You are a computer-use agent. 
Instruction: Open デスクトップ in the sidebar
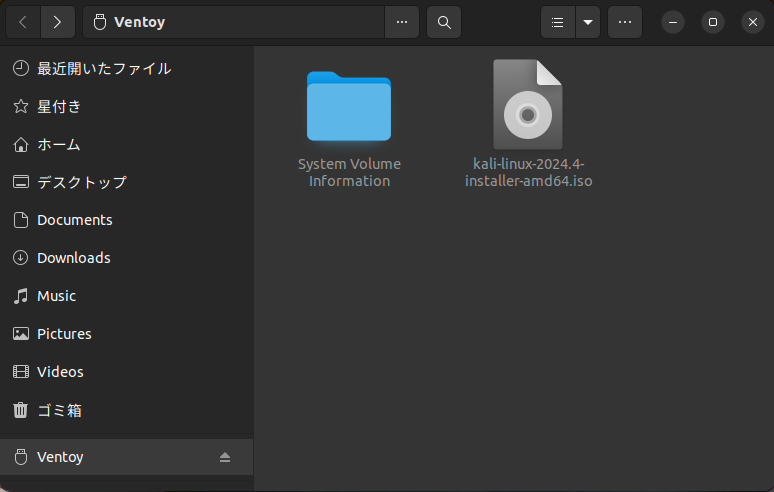[127, 182]
